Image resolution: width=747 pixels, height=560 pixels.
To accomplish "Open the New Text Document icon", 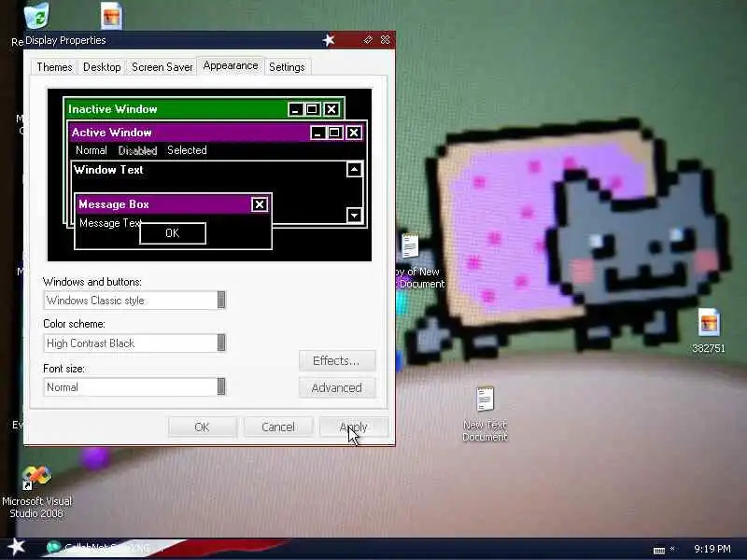I will click(x=485, y=413).
